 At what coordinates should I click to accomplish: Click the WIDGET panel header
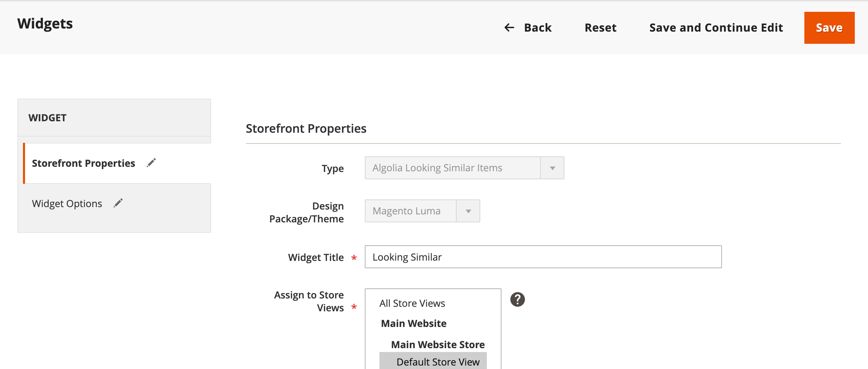tap(47, 117)
